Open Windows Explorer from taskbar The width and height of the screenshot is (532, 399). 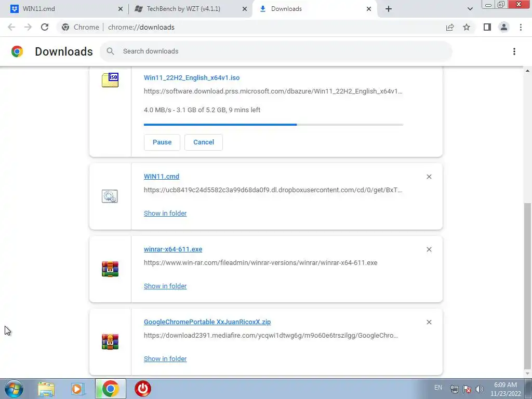[46, 389]
